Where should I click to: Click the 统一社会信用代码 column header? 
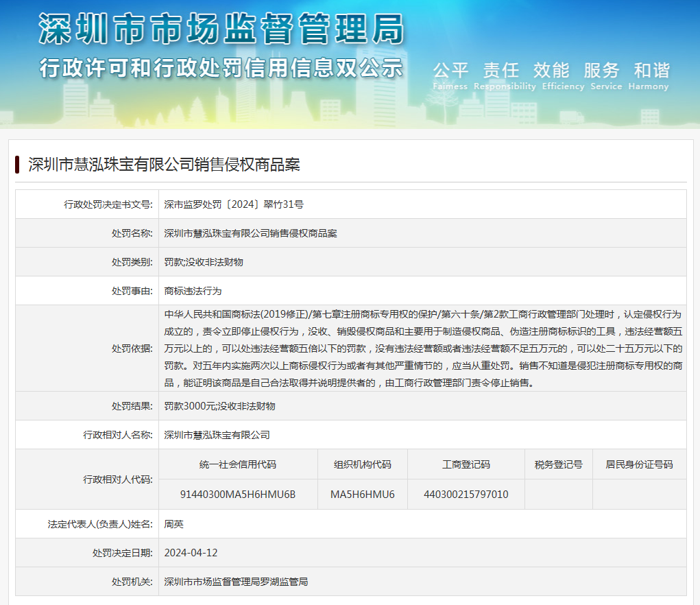tap(238, 464)
